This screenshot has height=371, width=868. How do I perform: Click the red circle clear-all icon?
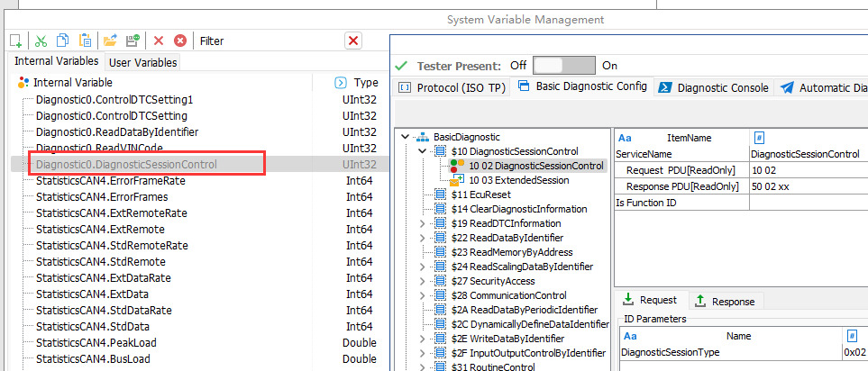click(x=180, y=41)
